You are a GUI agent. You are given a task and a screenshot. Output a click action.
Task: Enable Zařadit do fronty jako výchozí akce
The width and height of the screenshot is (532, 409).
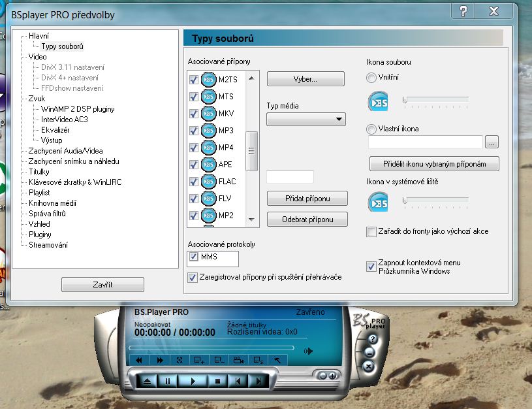[371, 232]
